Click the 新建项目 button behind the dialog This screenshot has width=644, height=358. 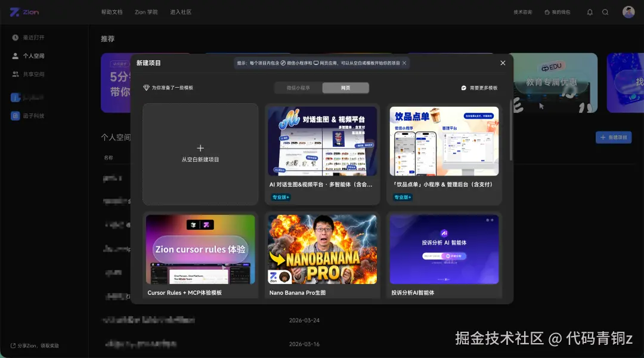tap(614, 137)
